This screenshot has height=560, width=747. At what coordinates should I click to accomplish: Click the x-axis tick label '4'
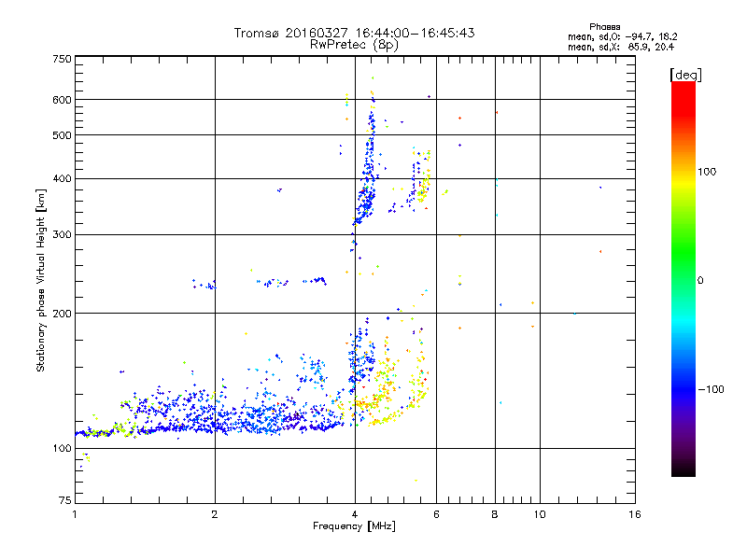coord(355,514)
